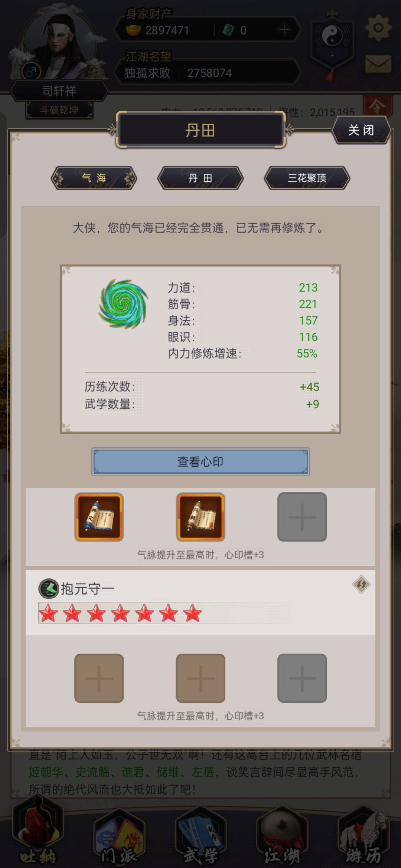Switch to the 气海 tab

click(94, 178)
